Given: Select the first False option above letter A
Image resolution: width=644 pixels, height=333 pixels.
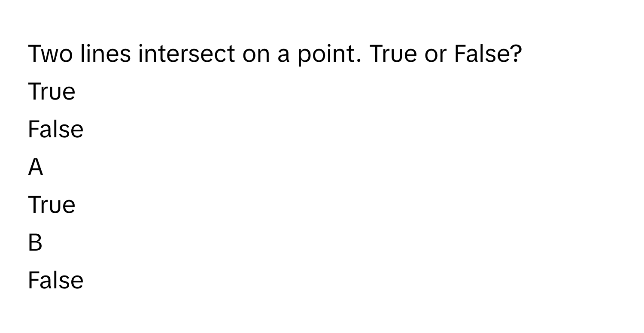Looking at the screenshot, I should [55, 130].
